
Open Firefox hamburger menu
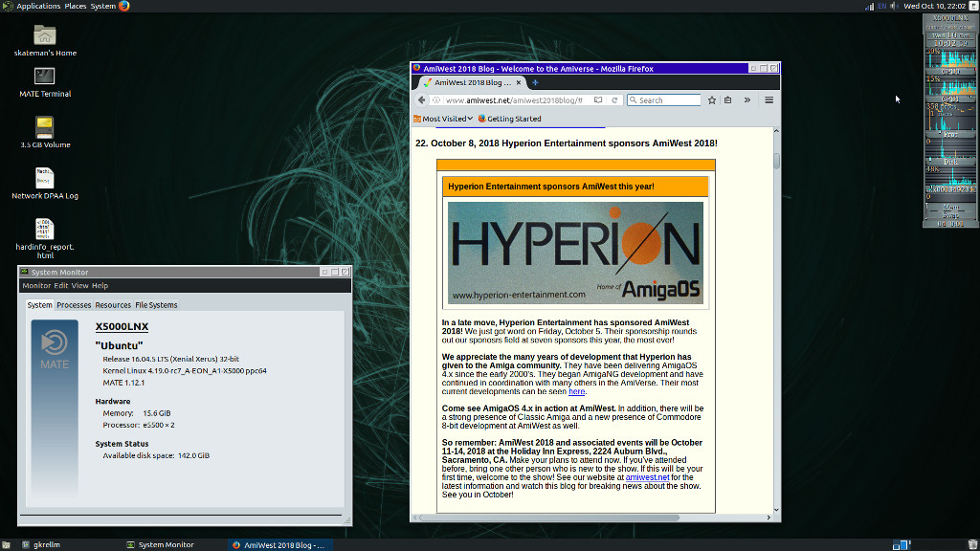tap(768, 99)
